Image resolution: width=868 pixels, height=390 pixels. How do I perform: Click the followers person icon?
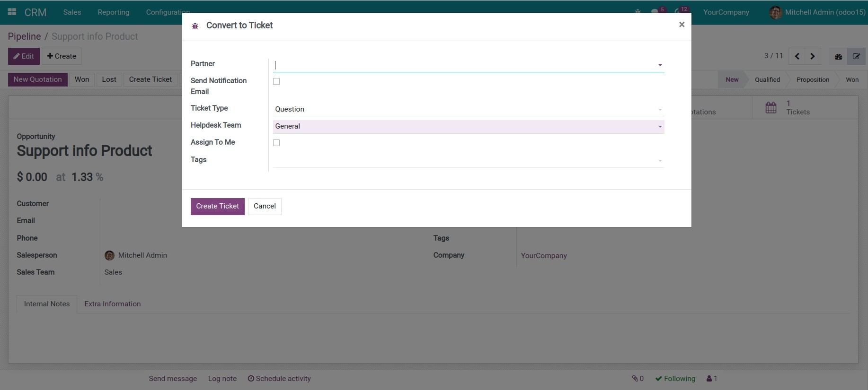coord(709,379)
